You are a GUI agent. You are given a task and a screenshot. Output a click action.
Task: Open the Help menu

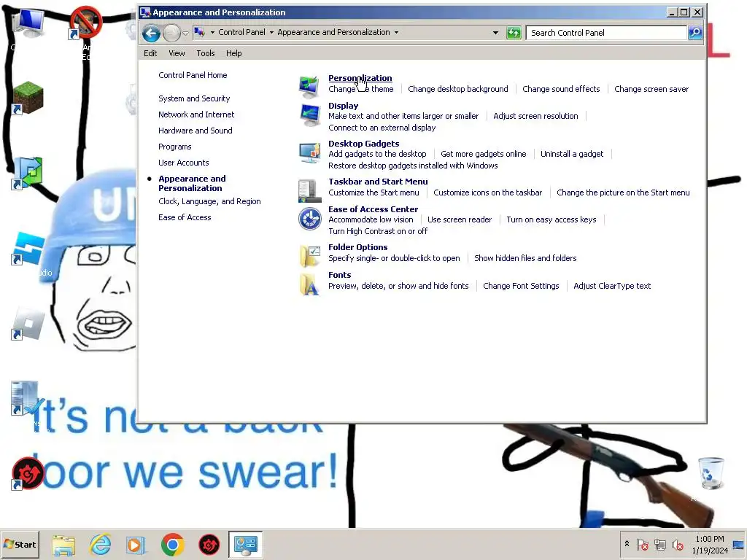[x=233, y=53]
